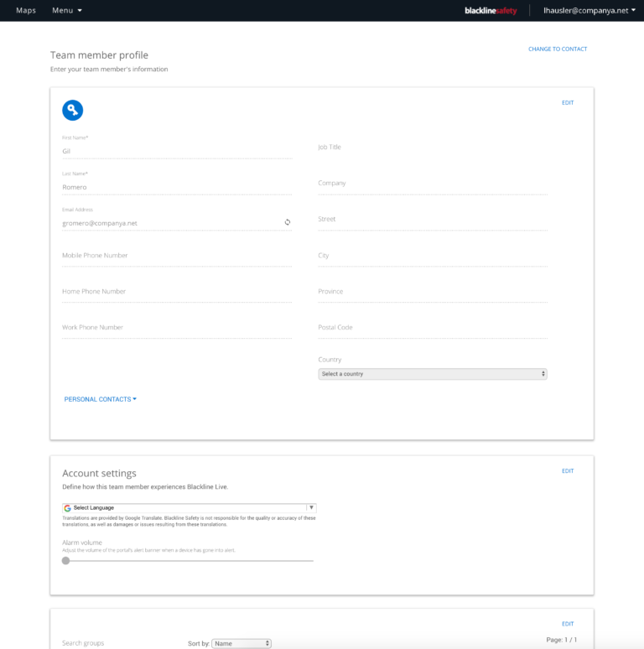Open the Menu dropdown in top bar

pyautogui.click(x=67, y=11)
